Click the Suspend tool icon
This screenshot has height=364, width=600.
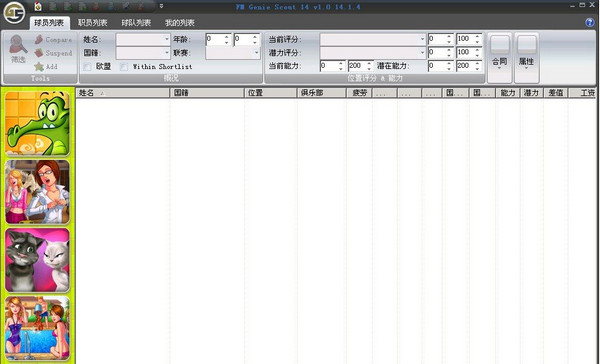click(39, 53)
